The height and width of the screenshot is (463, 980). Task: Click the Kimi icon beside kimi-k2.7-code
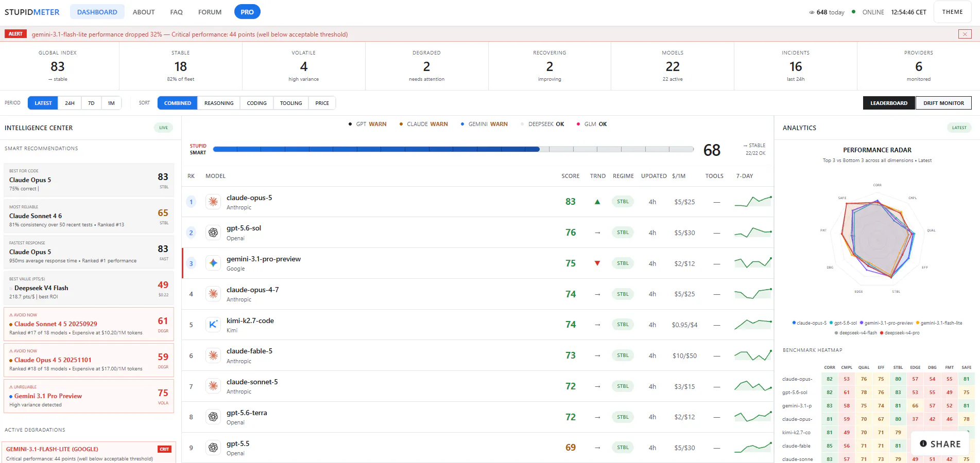(213, 325)
